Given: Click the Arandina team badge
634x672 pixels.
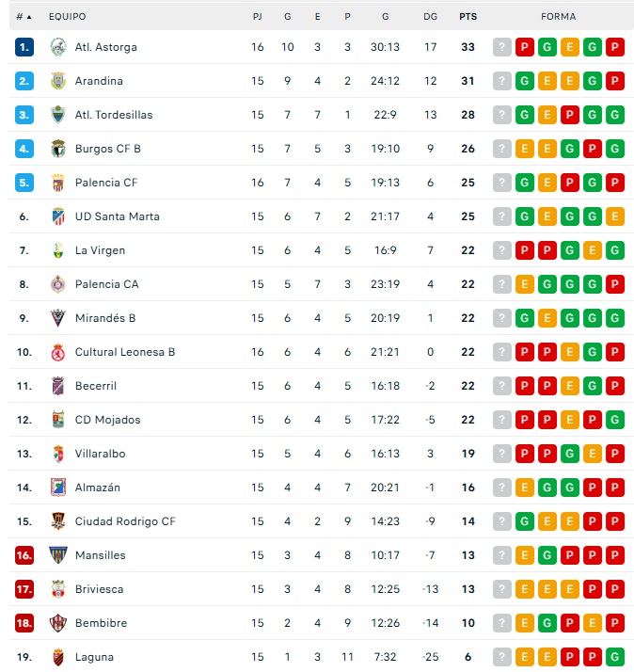Looking at the screenshot, I should 57,81.
